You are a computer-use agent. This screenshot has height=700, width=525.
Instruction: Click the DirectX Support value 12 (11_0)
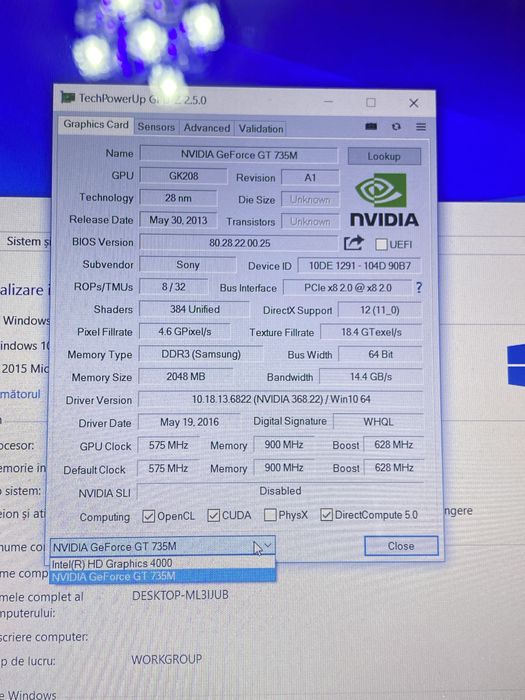[x=380, y=310]
